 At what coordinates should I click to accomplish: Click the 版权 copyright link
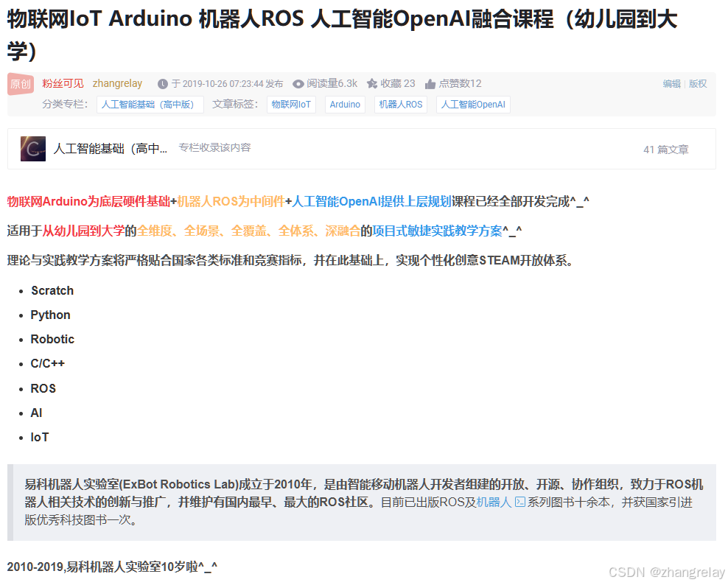[698, 84]
